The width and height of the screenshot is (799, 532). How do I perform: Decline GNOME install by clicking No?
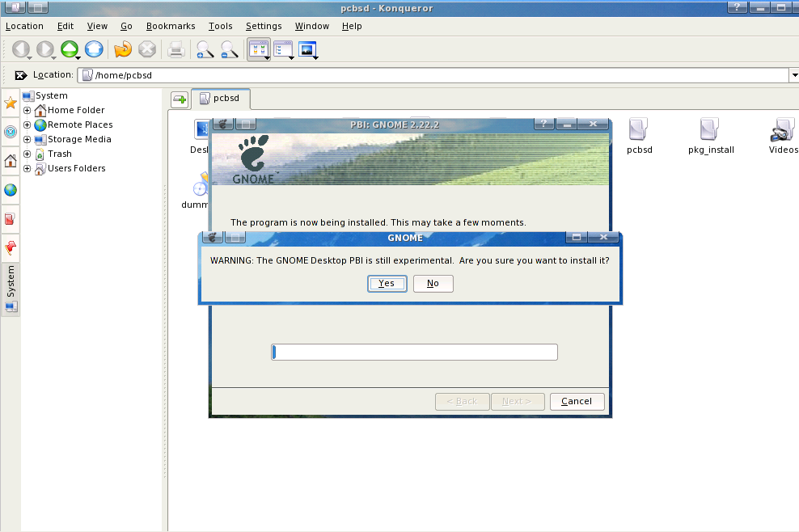tap(433, 283)
